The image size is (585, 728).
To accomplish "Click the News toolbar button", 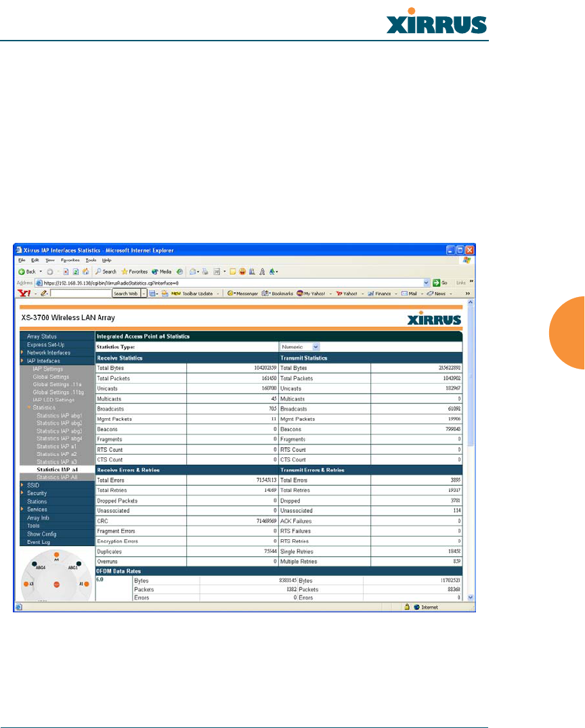I will pos(436,294).
